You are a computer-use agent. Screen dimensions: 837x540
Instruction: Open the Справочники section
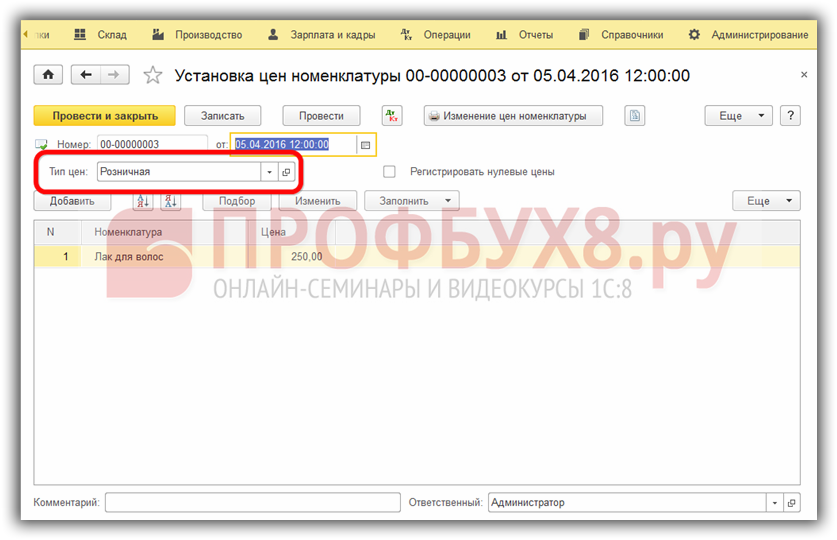[x=621, y=35]
